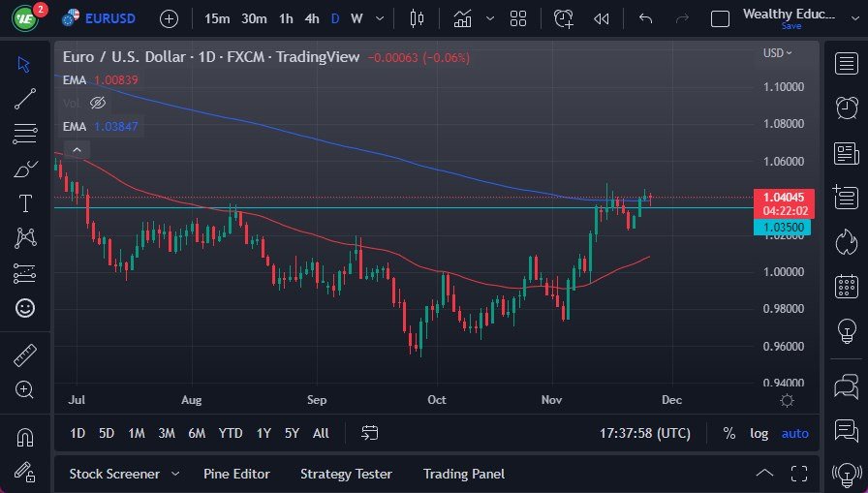Set chart range to YTD
Image resolution: width=868 pixels, height=493 pixels.
tap(231, 433)
